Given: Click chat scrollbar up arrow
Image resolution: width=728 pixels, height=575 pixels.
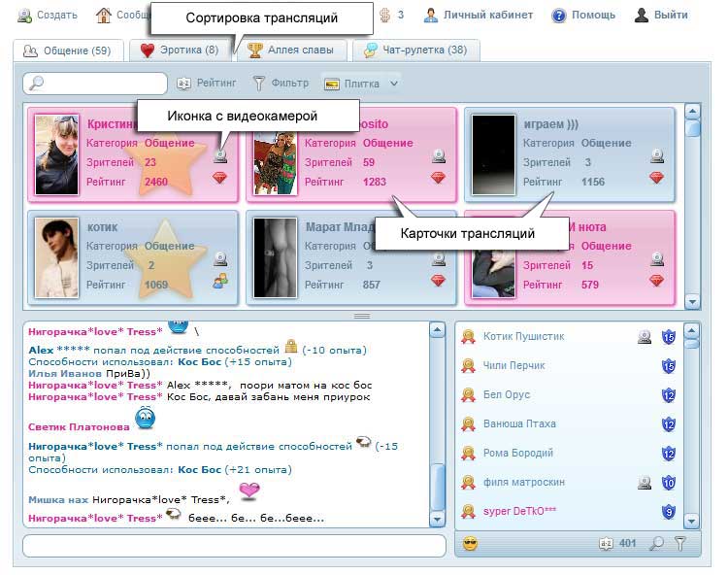Looking at the screenshot, I should (437, 330).
